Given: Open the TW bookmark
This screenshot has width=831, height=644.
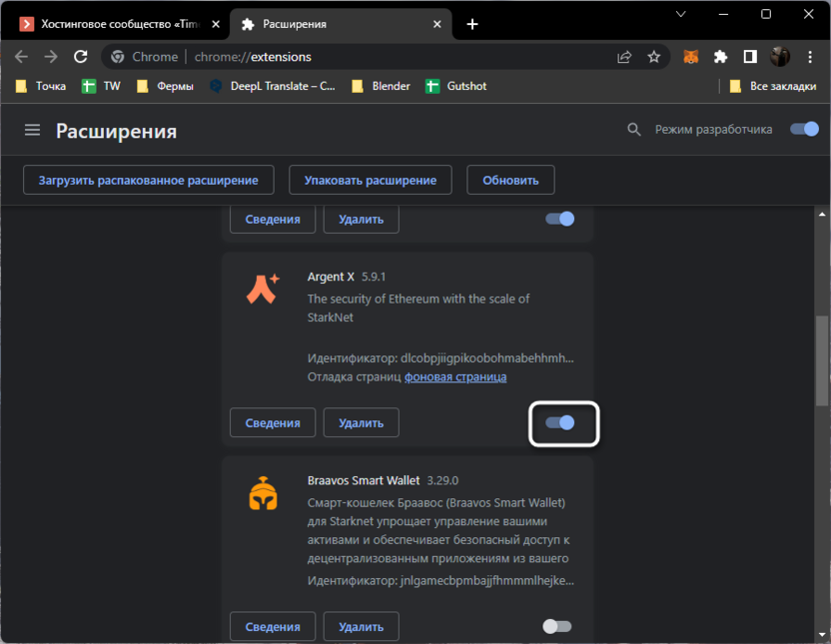Looking at the screenshot, I should [101, 86].
